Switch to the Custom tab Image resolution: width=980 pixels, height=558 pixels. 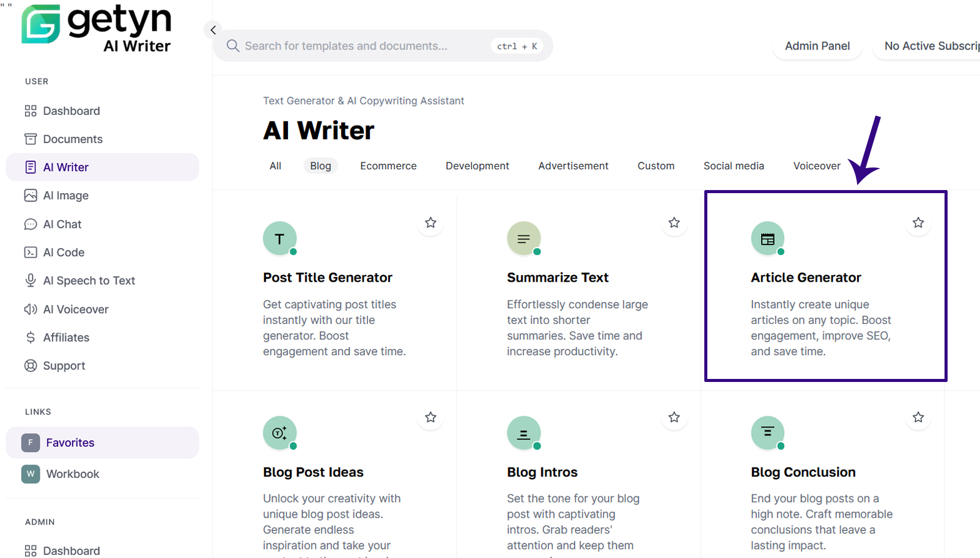(x=656, y=166)
